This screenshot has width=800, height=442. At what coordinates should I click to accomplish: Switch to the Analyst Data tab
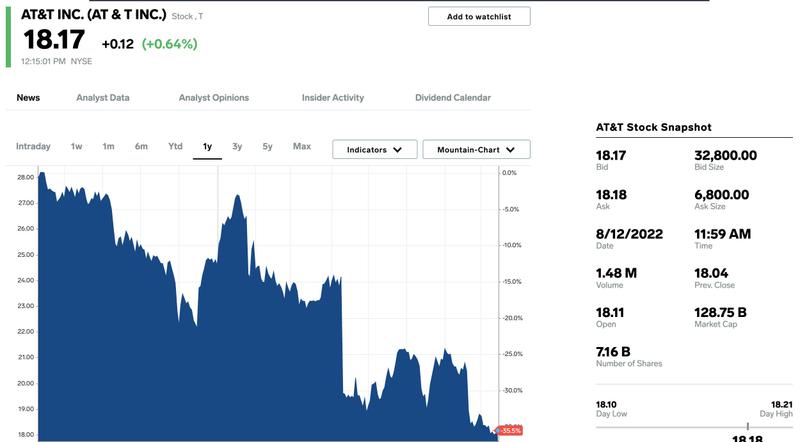pyautogui.click(x=103, y=97)
